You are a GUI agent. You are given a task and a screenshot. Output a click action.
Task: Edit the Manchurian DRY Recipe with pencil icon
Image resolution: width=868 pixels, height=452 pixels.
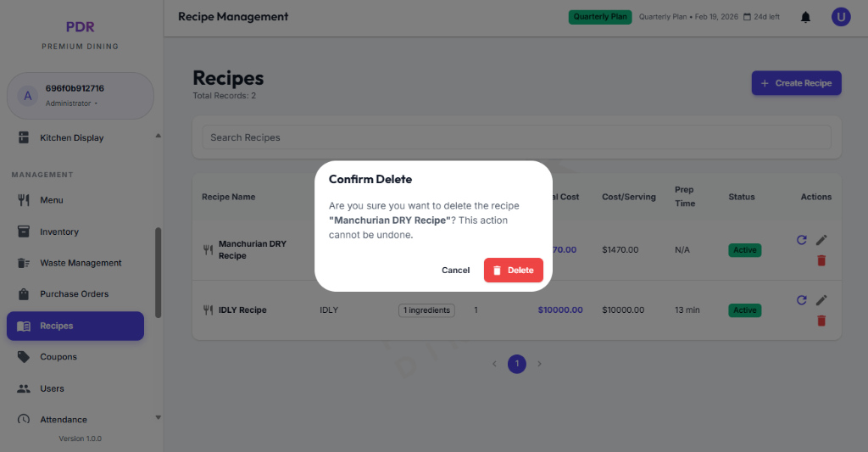tap(821, 240)
